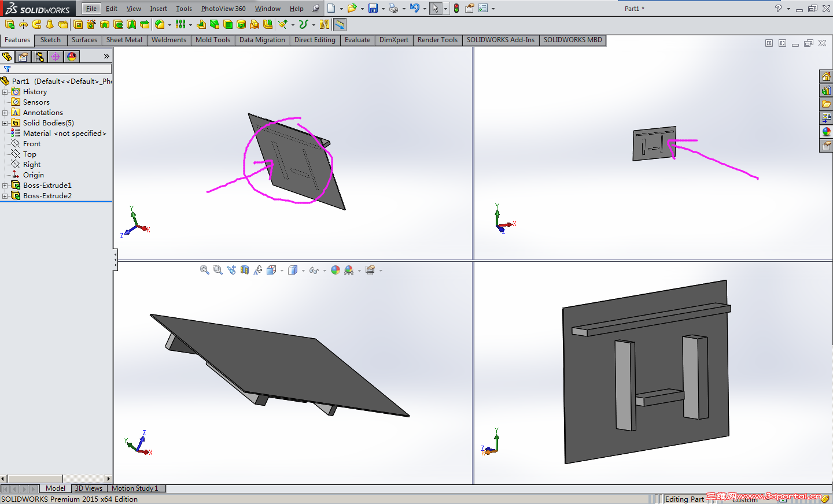Expand the History folder

5,92
